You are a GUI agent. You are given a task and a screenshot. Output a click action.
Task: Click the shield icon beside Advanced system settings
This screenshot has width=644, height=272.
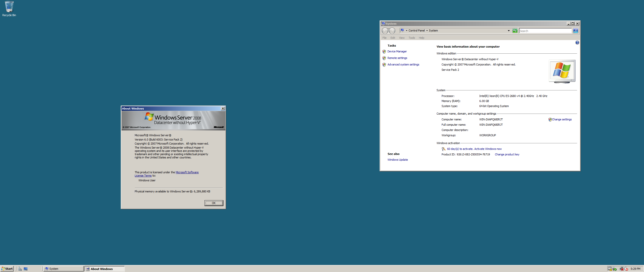click(x=384, y=65)
